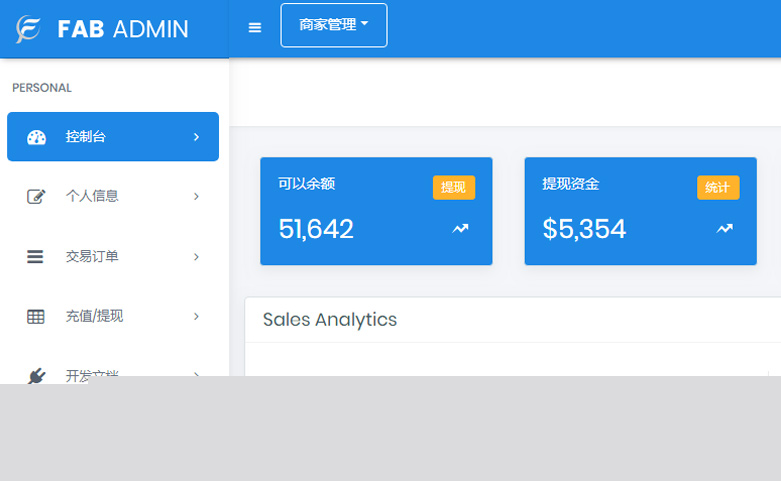Screen dimensions: 781x481
Task: Expand the 充值/提现 submenu chevron
Action: pyautogui.click(x=196, y=317)
